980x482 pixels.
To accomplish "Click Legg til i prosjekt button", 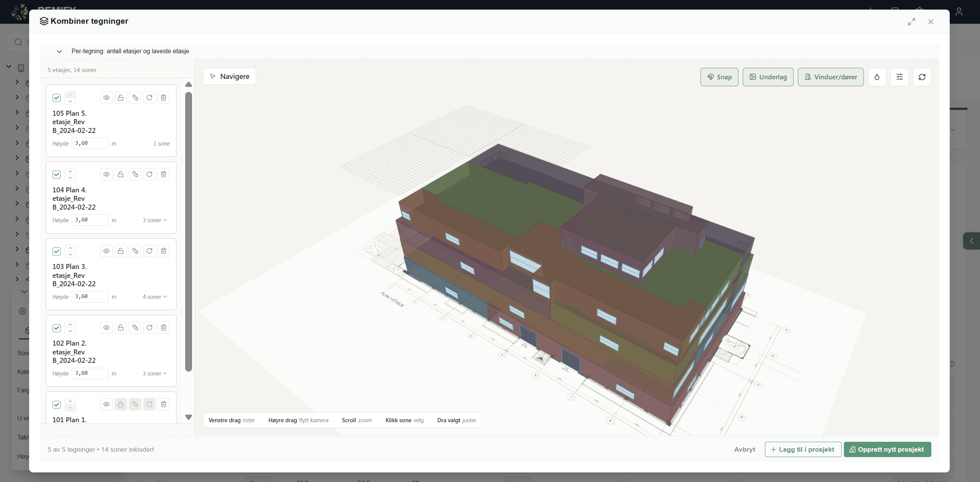I will [803, 449].
